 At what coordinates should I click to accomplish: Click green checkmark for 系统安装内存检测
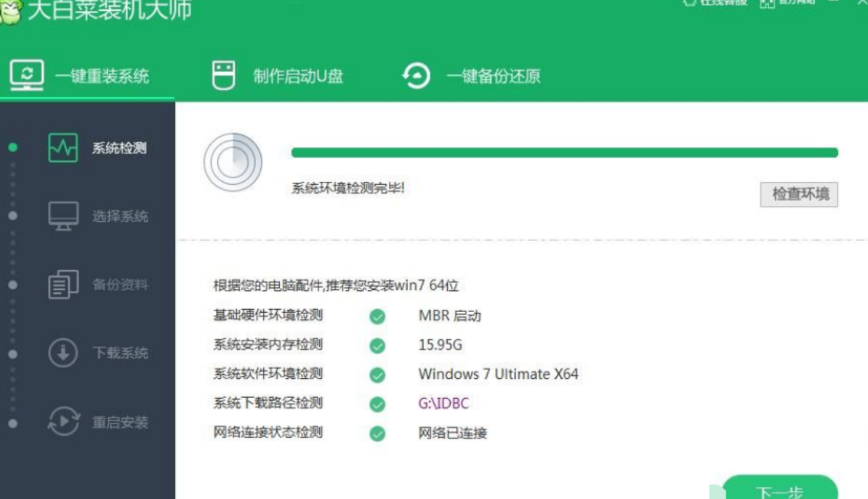click(377, 346)
